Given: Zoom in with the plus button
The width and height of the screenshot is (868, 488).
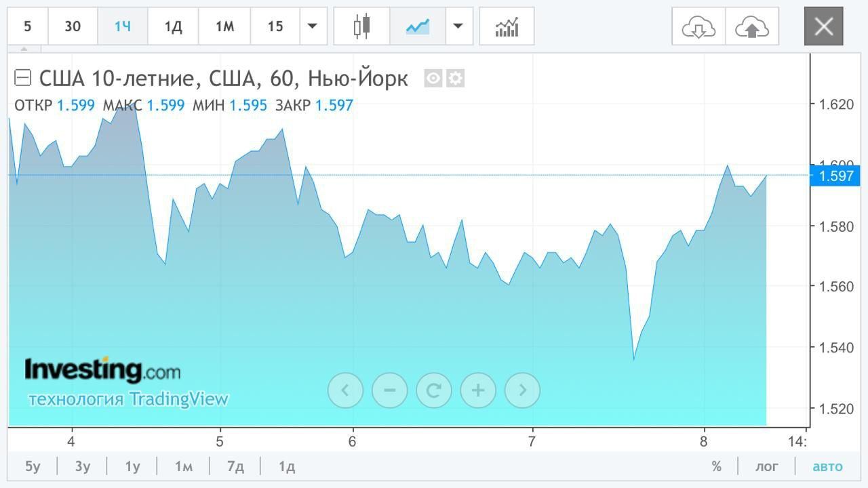Looking at the screenshot, I should click(x=478, y=390).
